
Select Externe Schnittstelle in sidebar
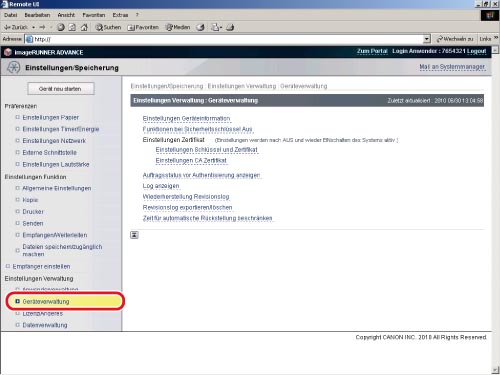[50, 152]
